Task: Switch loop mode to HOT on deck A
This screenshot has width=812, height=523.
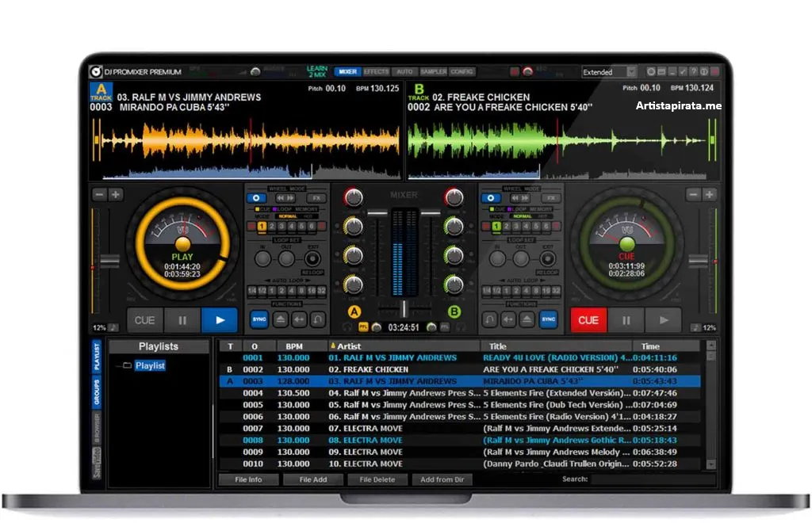Action: coord(309,216)
